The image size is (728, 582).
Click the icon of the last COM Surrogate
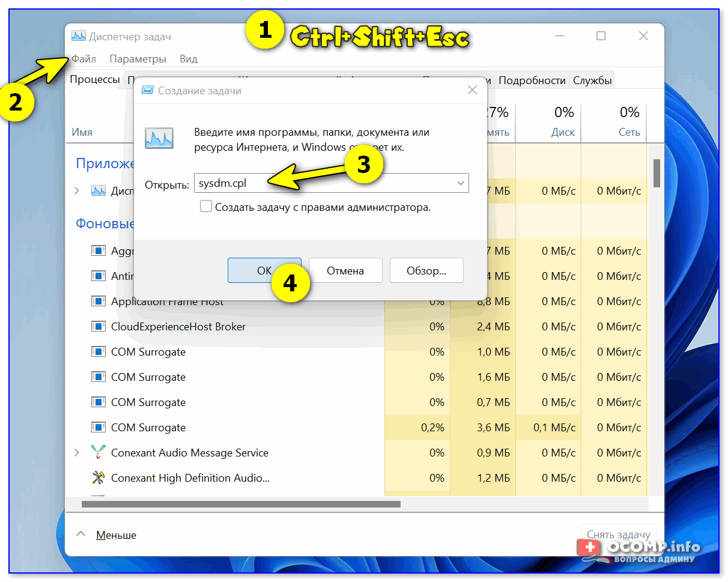pos(98,427)
